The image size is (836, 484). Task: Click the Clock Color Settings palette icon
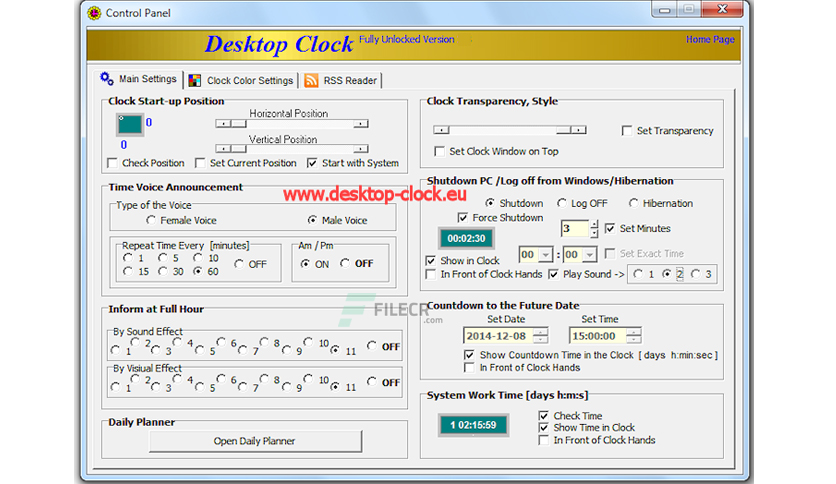[195, 80]
